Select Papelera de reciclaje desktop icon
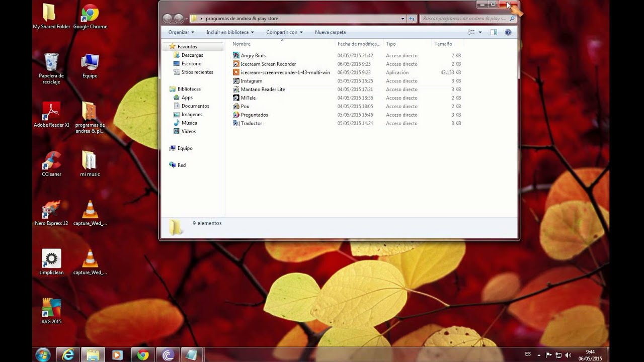The width and height of the screenshot is (644, 362). [x=51, y=69]
